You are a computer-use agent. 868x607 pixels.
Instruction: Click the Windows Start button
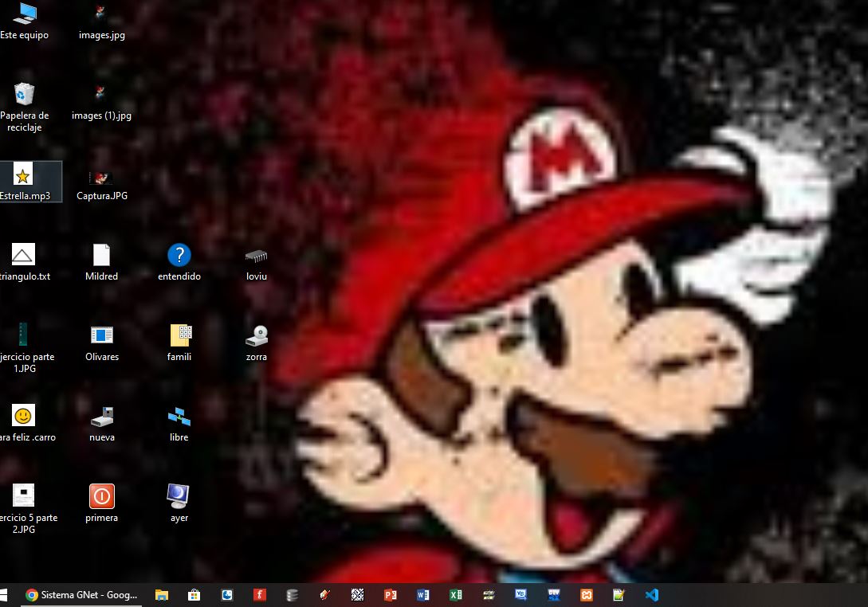point(2,594)
